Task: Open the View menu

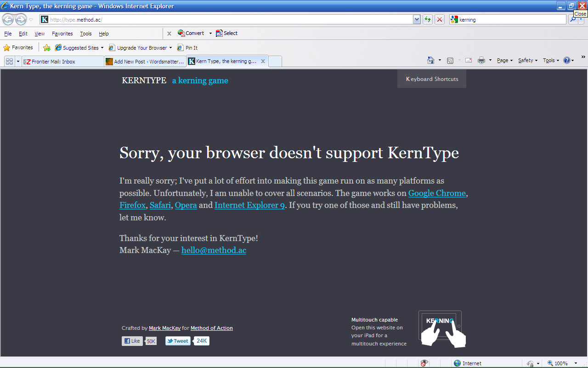Action: click(x=40, y=34)
